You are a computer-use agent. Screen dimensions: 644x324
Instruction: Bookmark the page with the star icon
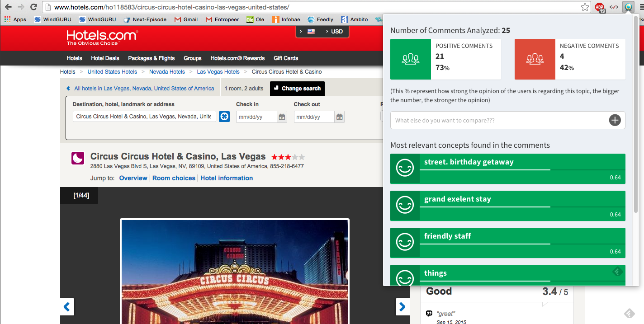[x=585, y=7]
